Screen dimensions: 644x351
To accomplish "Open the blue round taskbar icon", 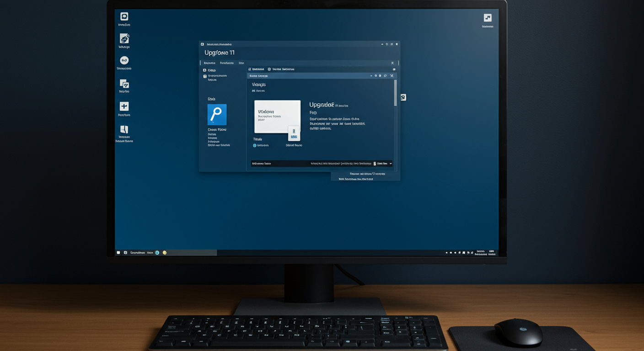I will point(157,252).
